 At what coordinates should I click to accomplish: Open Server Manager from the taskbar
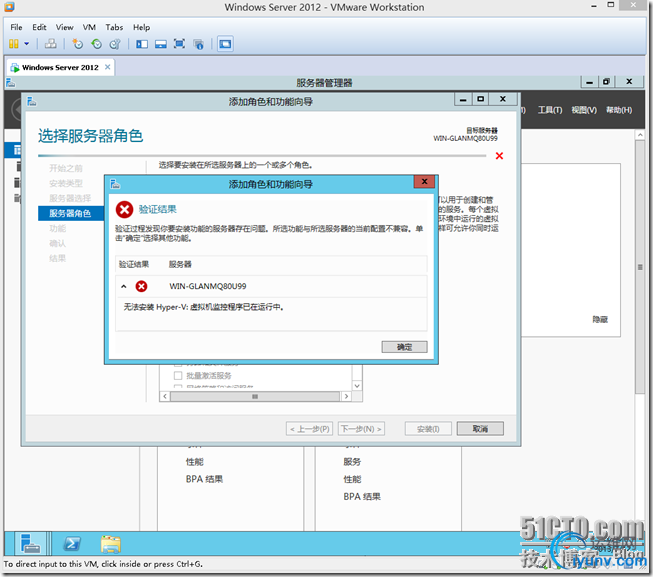(30, 544)
